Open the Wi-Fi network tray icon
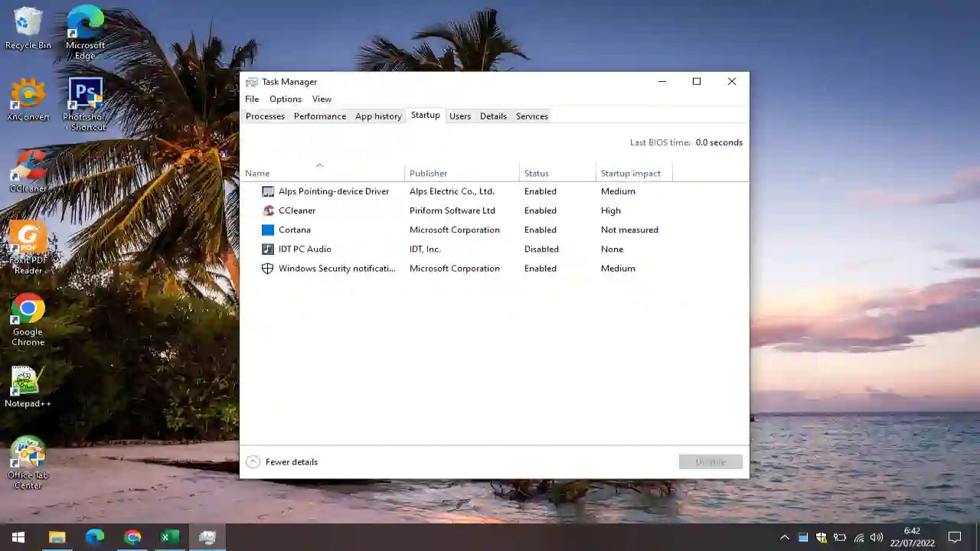The width and height of the screenshot is (980, 551). pos(859,537)
